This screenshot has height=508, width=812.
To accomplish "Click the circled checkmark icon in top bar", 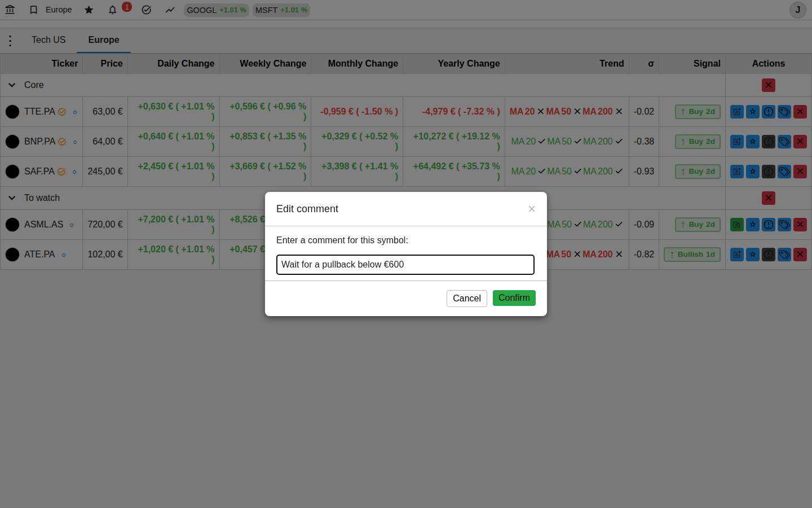I will pyautogui.click(x=147, y=10).
